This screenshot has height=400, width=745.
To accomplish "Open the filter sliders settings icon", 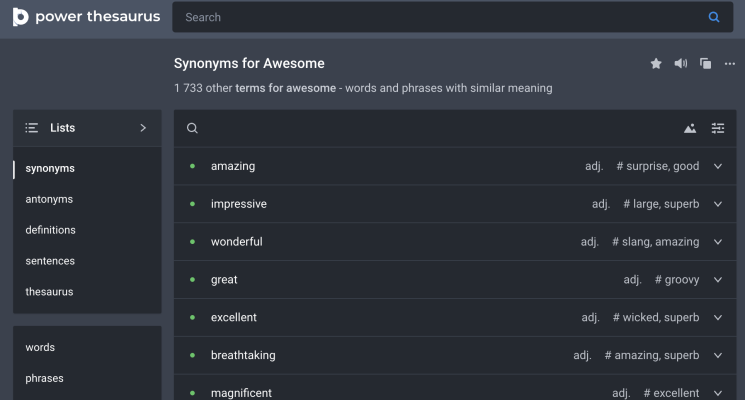I will [718, 128].
